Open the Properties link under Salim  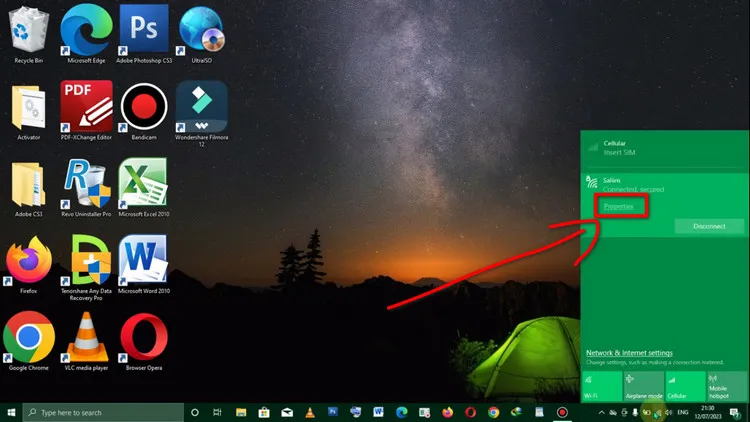pyautogui.click(x=618, y=206)
